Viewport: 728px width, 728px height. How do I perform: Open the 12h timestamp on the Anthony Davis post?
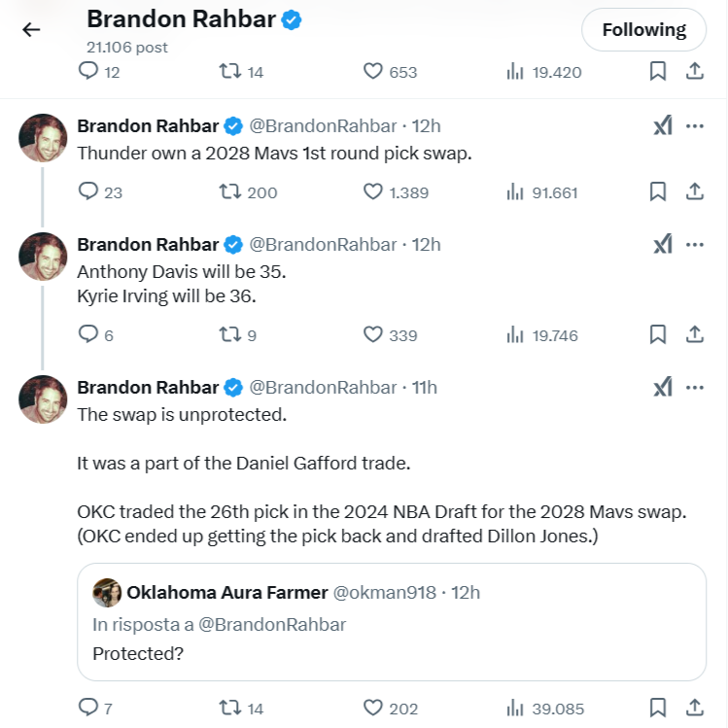427,244
